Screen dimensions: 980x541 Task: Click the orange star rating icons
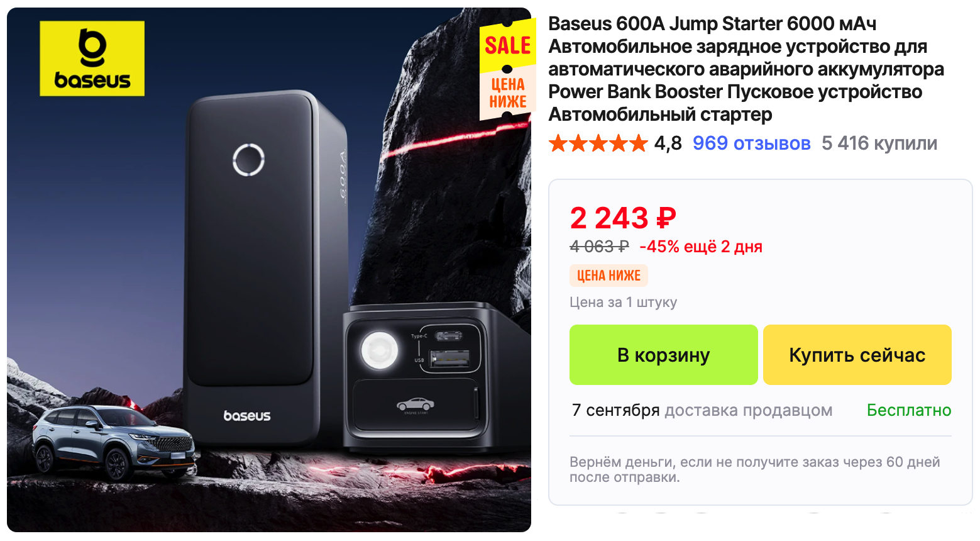click(598, 143)
